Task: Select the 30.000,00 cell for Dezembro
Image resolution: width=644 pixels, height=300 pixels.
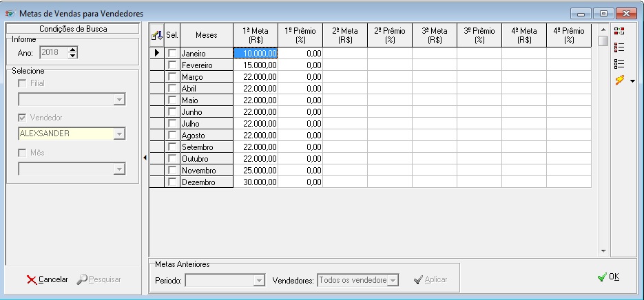Action: point(256,182)
